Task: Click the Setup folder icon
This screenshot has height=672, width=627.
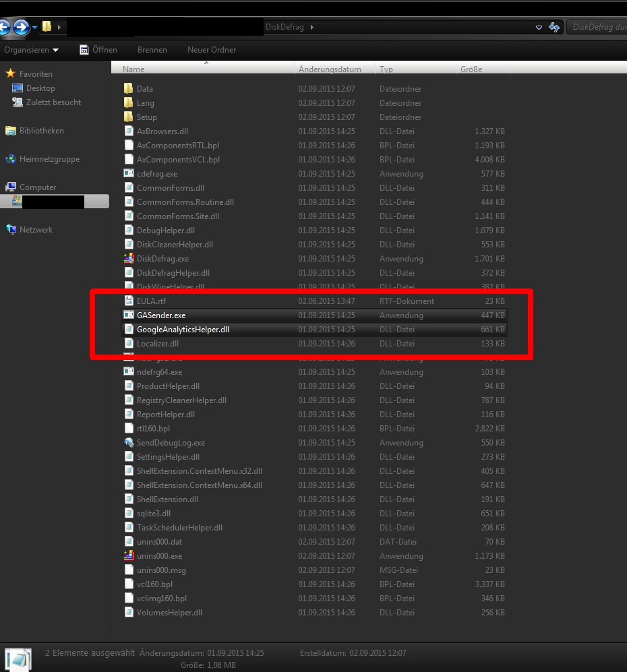Action: click(128, 117)
